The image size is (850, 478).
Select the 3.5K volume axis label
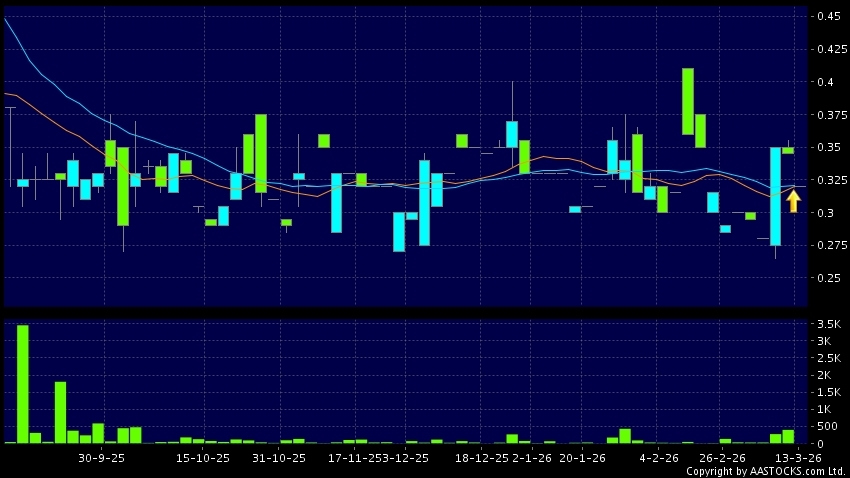pos(829,325)
